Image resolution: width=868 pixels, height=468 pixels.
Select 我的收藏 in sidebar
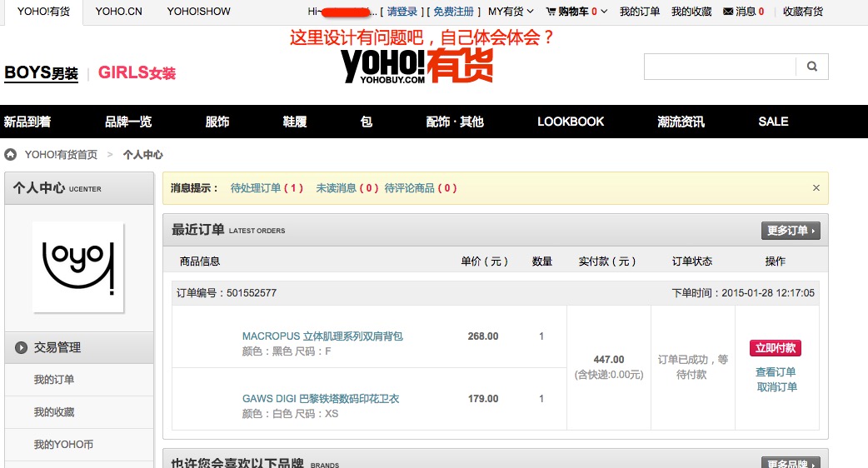tap(53, 412)
